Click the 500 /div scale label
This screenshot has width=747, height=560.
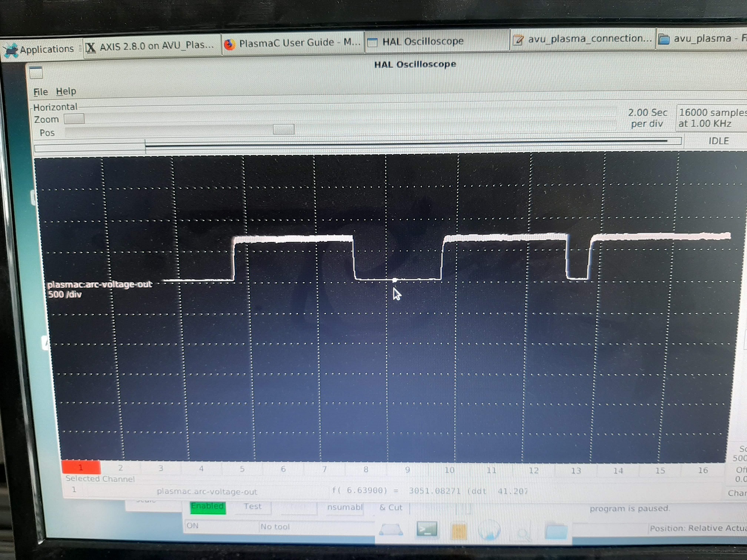(65, 295)
